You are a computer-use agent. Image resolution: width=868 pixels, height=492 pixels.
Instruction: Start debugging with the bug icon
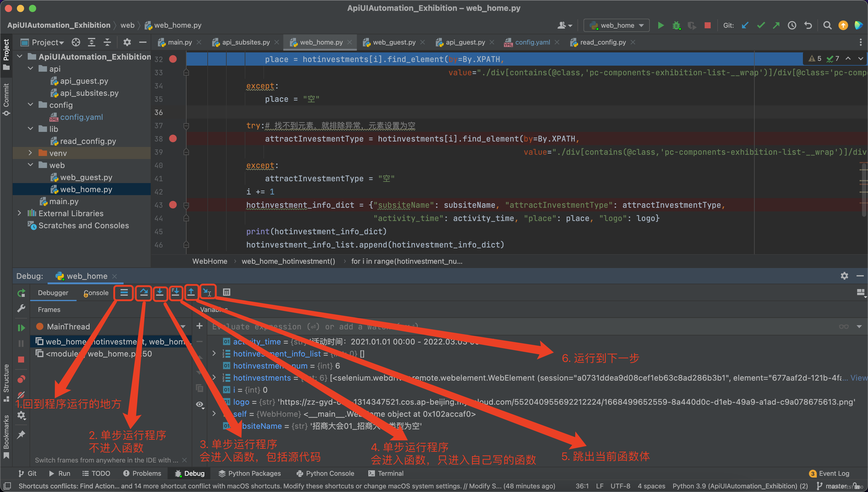click(x=676, y=25)
